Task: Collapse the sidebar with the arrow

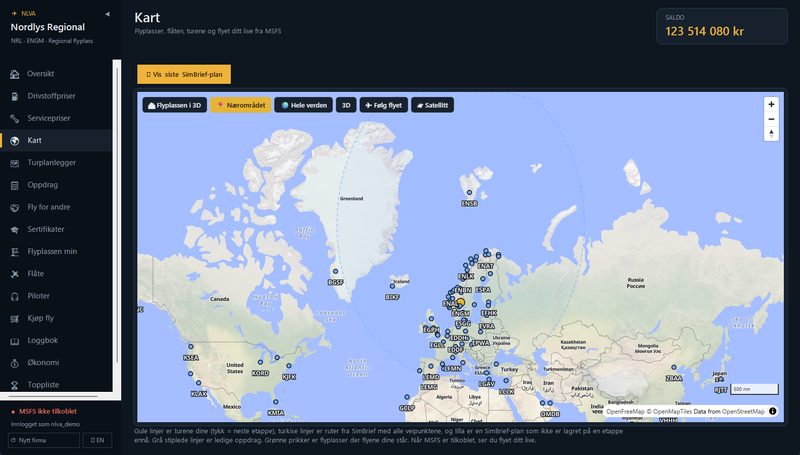Action: coord(107,14)
